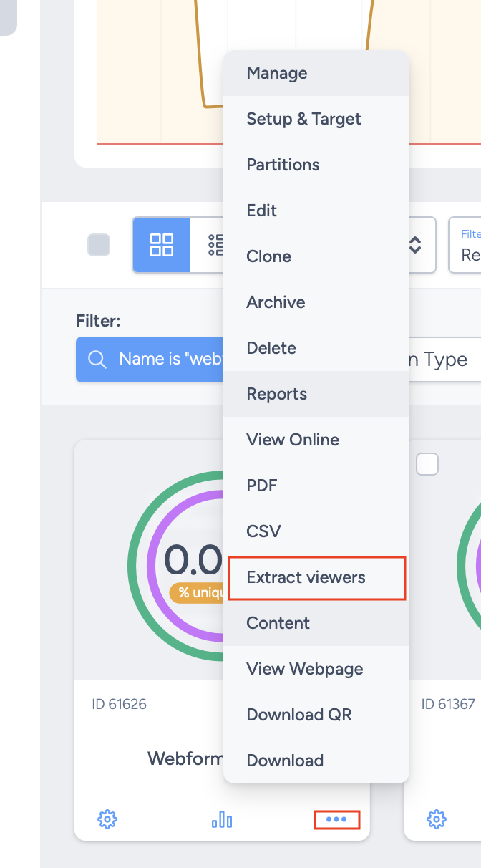Click three-dots more options on Webform card
The width and height of the screenshot is (481, 868).
(x=336, y=819)
